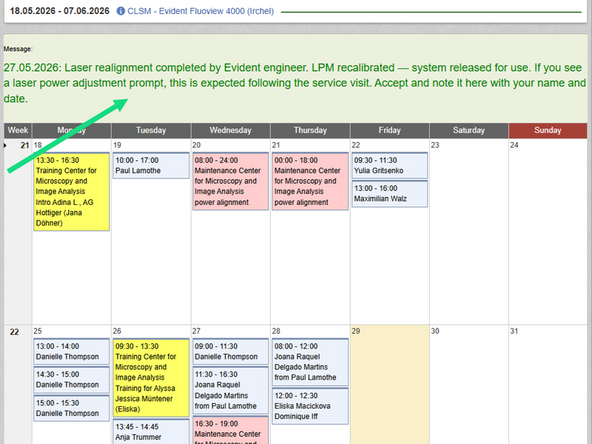Click week number 21 label
592x444 pixels.
25,145
